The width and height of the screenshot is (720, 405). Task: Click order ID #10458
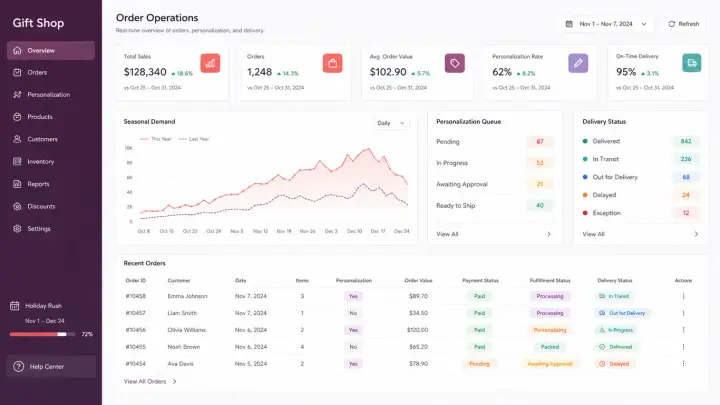pos(135,296)
